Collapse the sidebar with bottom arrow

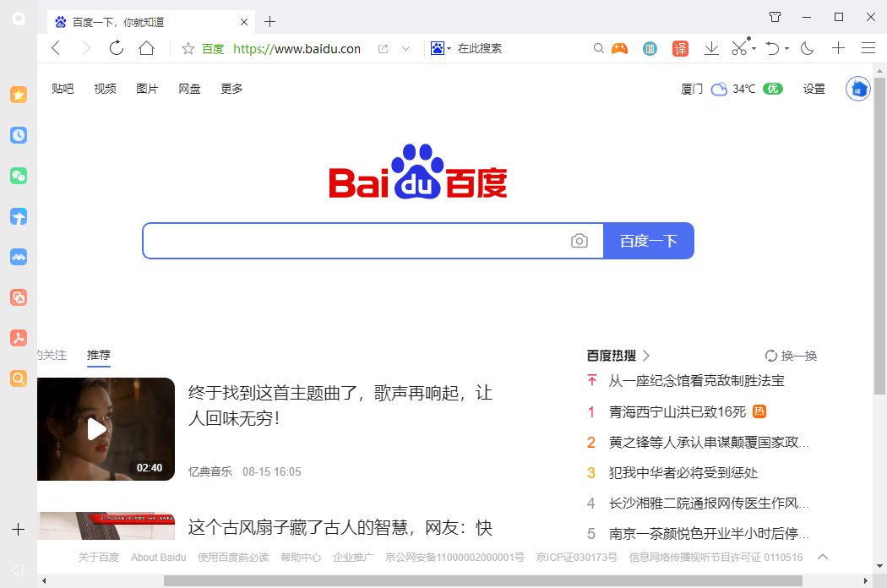(x=18, y=570)
